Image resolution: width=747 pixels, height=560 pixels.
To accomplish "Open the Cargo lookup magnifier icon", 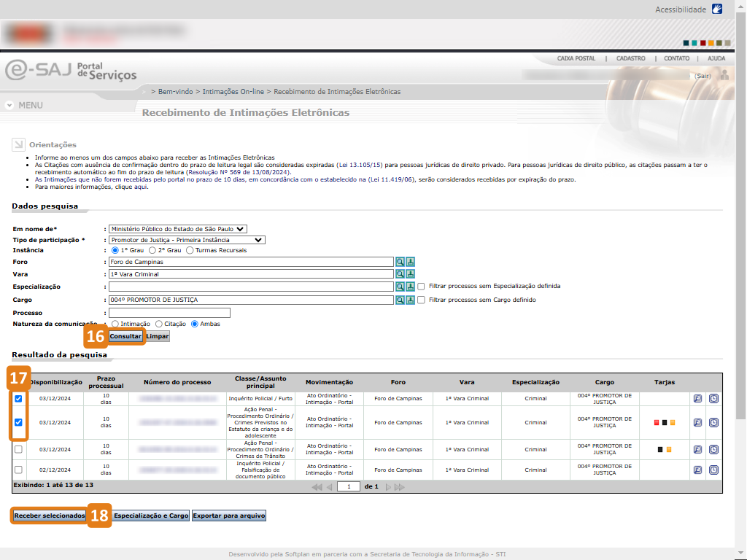I will 400,300.
